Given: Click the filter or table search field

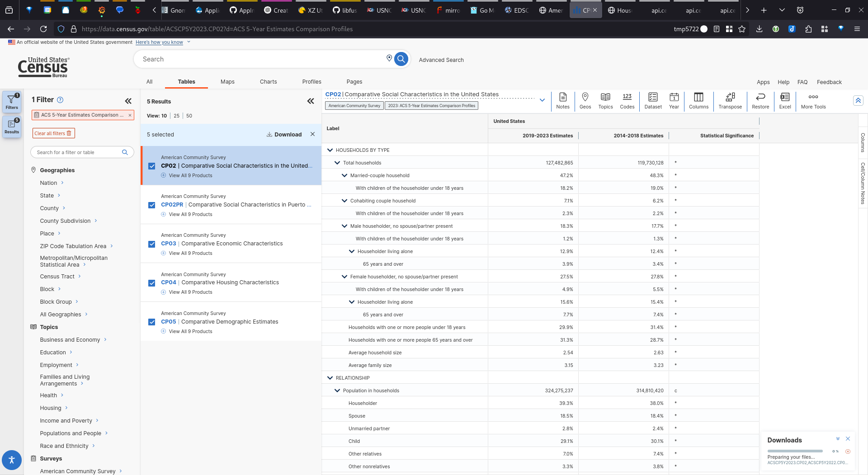Looking at the screenshot, I should click(78, 152).
